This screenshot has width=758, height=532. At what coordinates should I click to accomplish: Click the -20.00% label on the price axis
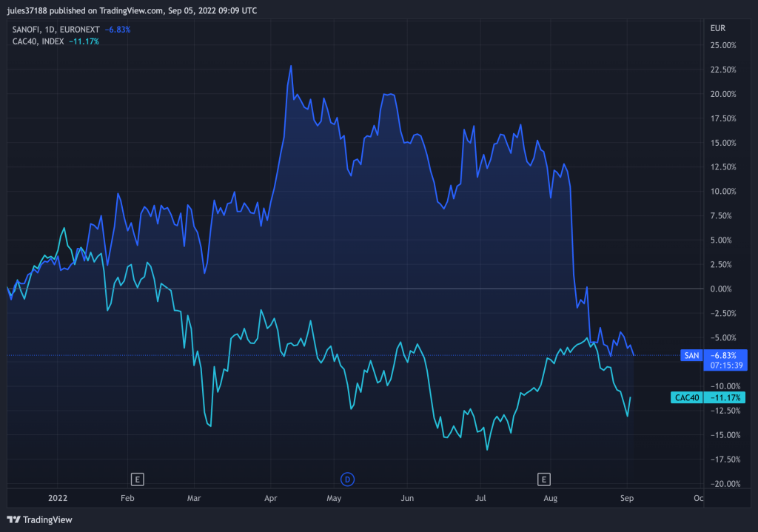click(x=722, y=484)
